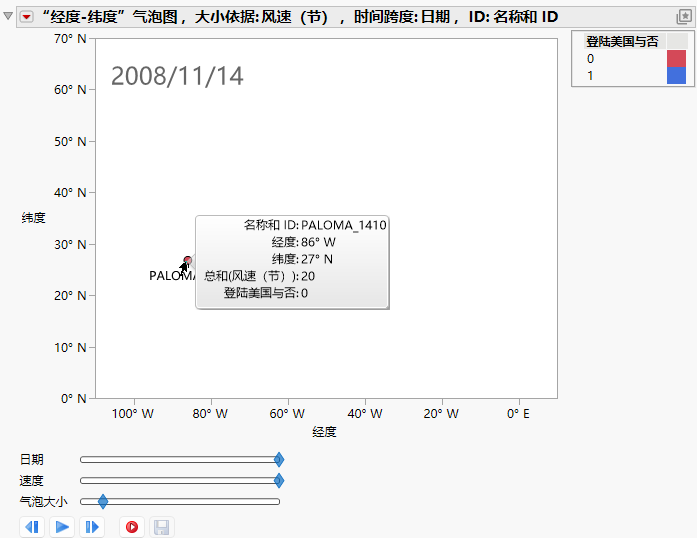This screenshot has width=697, height=538.
Task: Click the starred window icon in the title bar
Action: [x=684, y=17]
